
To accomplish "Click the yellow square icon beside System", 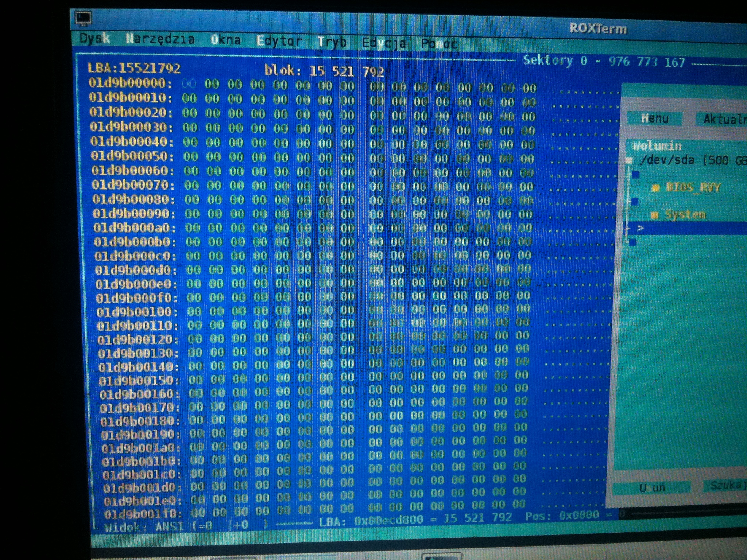I will (x=654, y=215).
